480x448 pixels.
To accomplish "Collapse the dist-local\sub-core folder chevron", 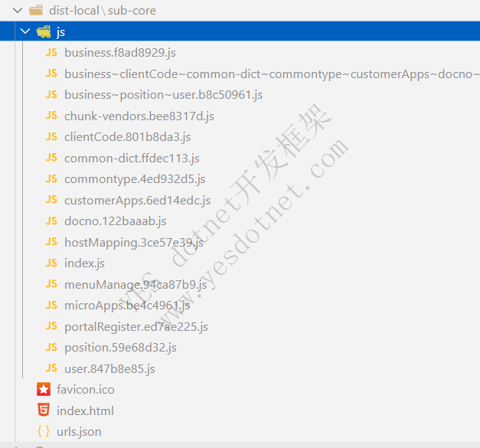I will (x=18, y=11).
